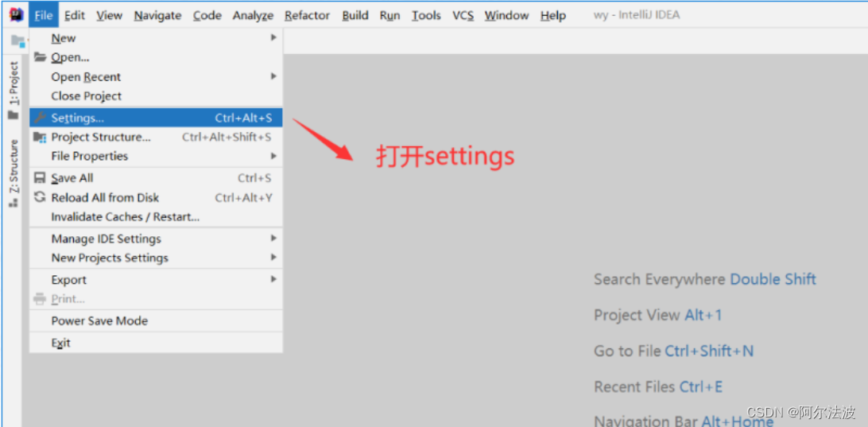This screenshot has width=868, height=427.
Task: Expand the Open Recent submenu arrow
Action: point(273,76)
